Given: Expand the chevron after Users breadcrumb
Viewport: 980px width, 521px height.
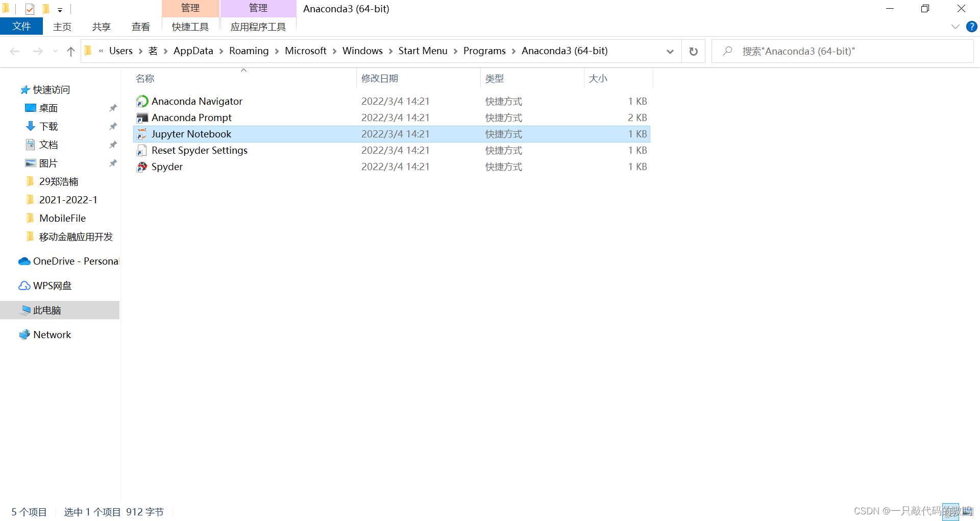Looking at the screenshot, I should 140,51.
